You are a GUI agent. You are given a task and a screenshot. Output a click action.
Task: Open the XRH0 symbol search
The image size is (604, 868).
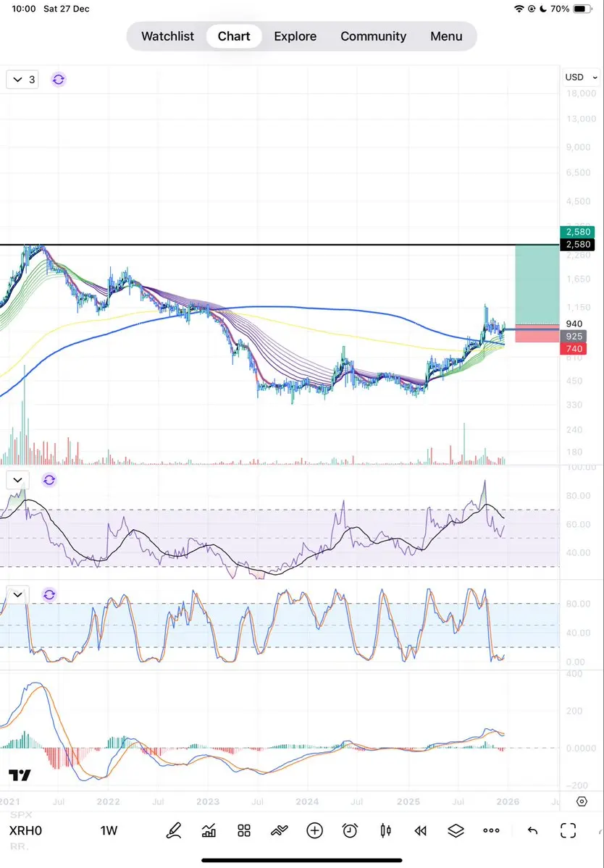(25, 830)
